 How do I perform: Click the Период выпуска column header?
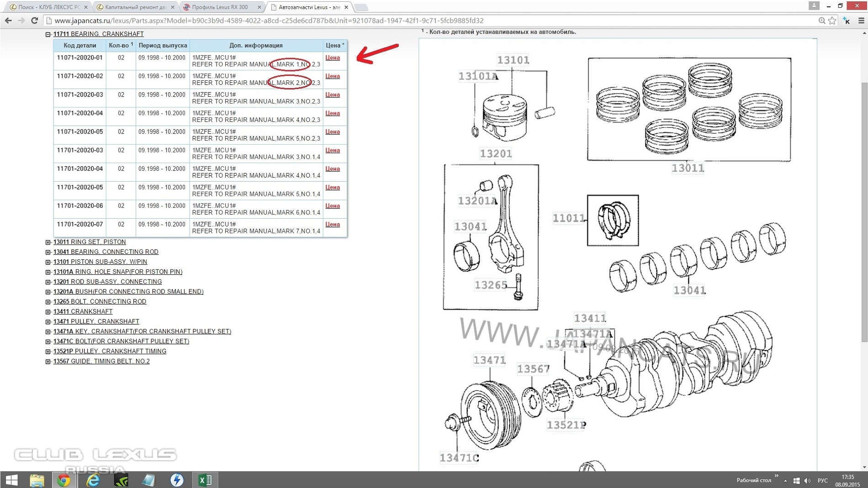163,46
